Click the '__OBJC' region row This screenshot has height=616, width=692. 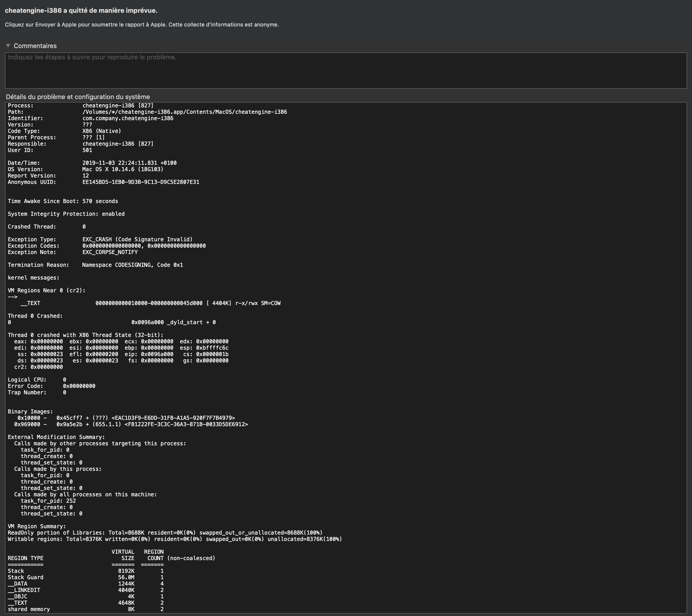coord(86,597)
